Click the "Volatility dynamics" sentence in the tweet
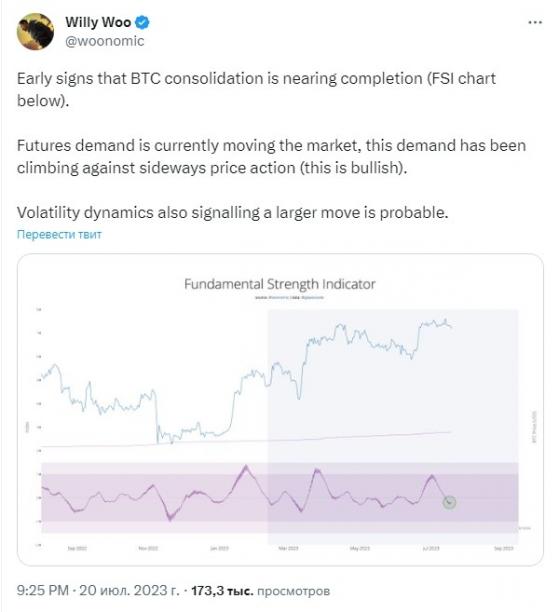Image resolution: width=559 pixels, height=612 pixels. point(233,213)
